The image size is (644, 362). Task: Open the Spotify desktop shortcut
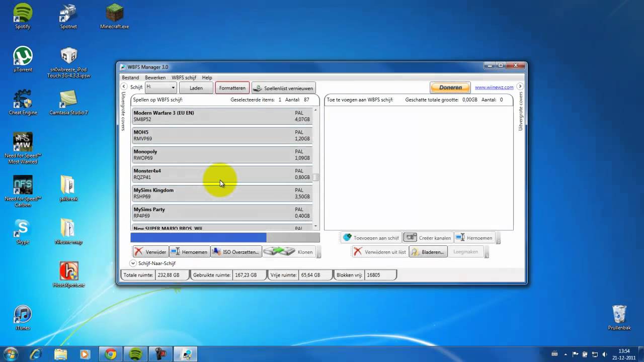point(23,17)
